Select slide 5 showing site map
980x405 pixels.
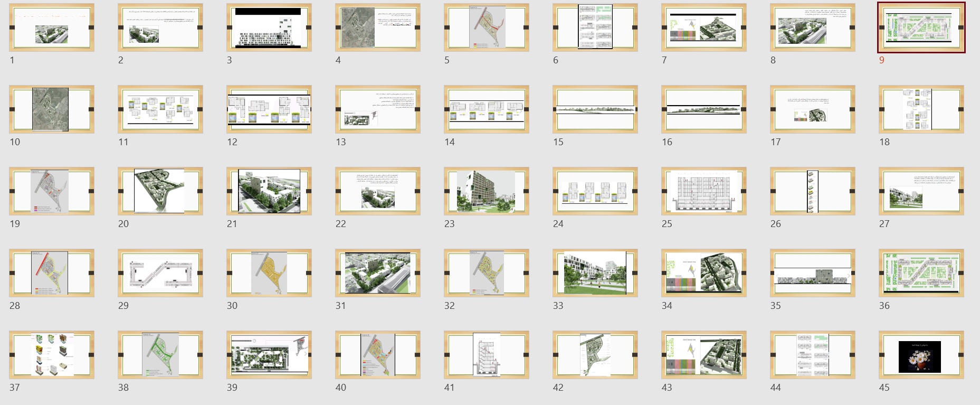(487, 27)
